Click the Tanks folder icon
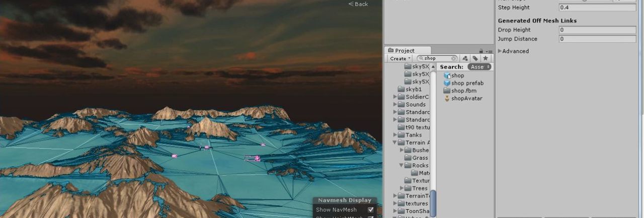The width and height of the screenshot is (644, 218). [x=401, y=135]
